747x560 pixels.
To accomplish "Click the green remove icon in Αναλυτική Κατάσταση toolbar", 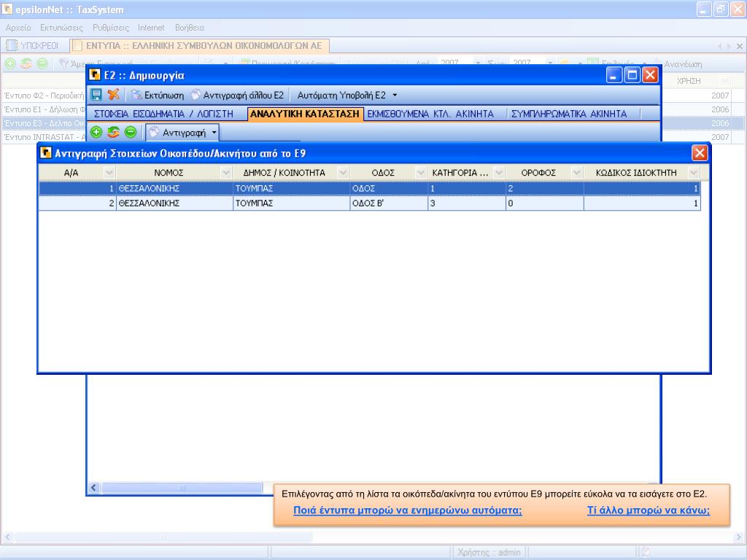I will pyautogui.click(x=131, y=133).
